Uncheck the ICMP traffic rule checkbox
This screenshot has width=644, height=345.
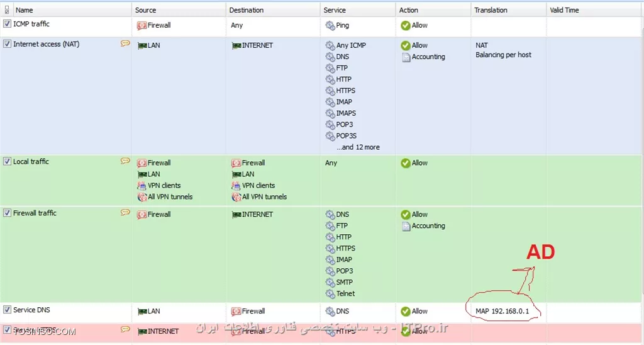[x=7, y=24]
